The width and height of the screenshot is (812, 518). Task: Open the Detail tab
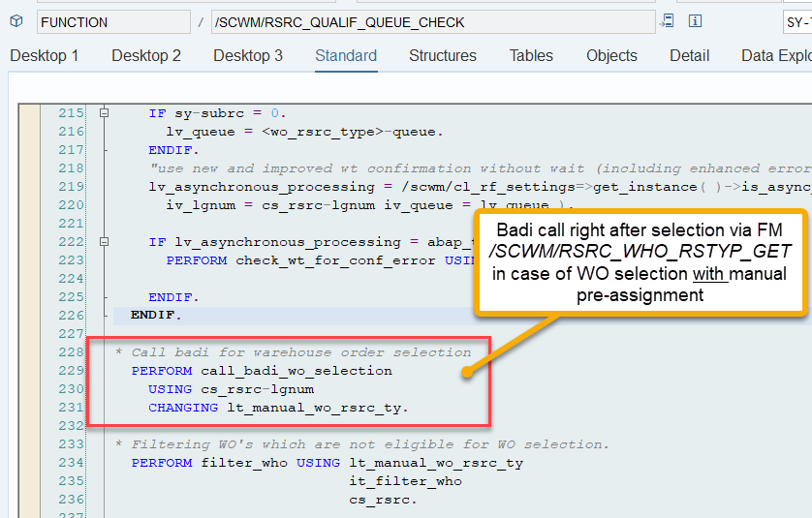tap(689, 55)
